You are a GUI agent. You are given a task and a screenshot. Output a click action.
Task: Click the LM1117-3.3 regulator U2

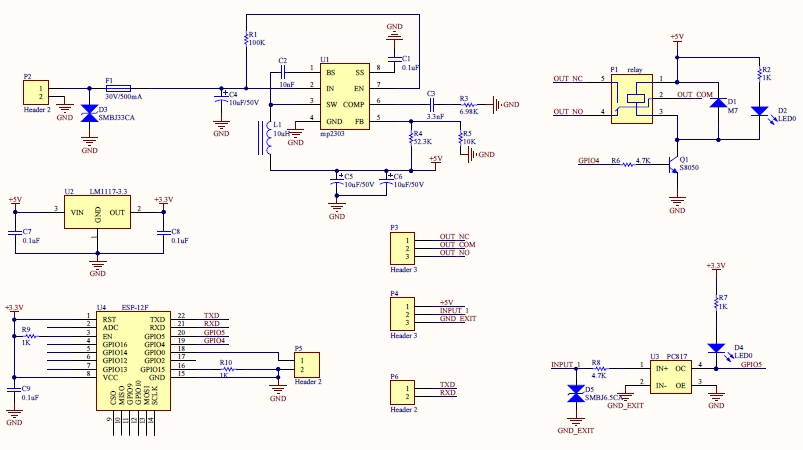pos(98,212)
